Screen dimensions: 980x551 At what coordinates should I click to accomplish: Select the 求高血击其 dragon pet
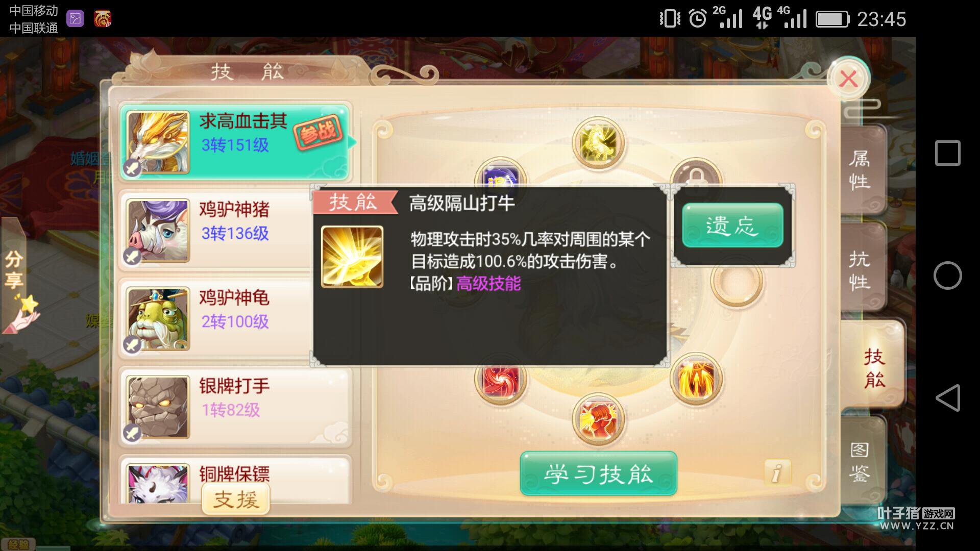235,142
